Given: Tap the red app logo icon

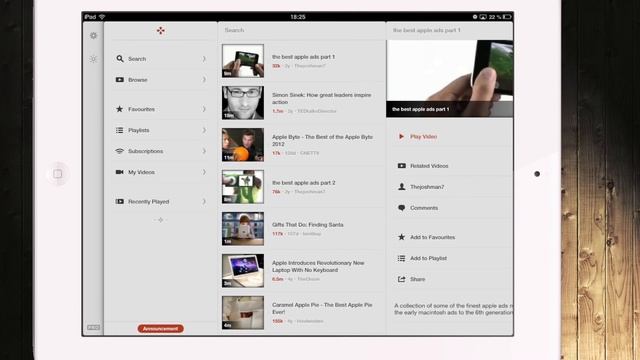Looking at the screenshot, I should 161,30.
